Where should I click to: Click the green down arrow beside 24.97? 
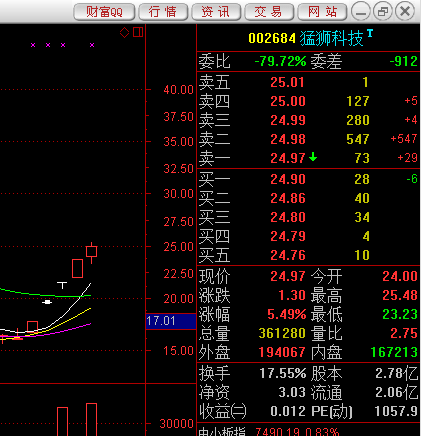coord(313,157)
